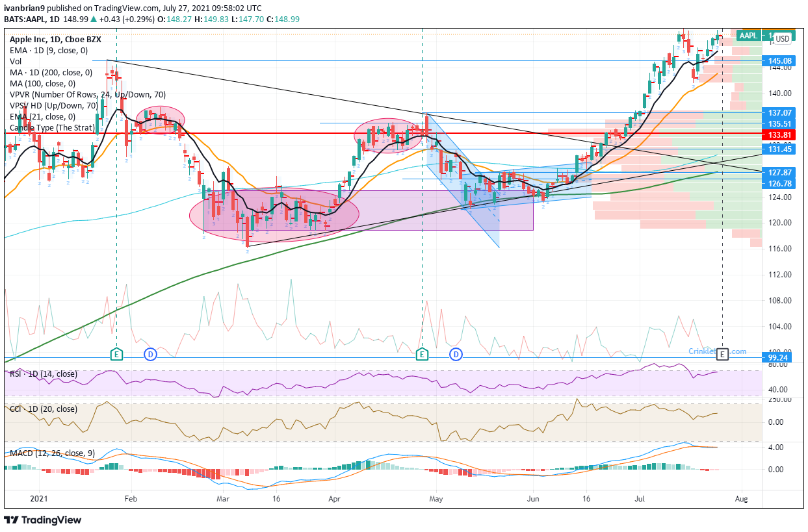Image resolution: width=808 pixels, height=532 pixels.
Task: Select the Vol indicator legend
Action: click(15, 61)
